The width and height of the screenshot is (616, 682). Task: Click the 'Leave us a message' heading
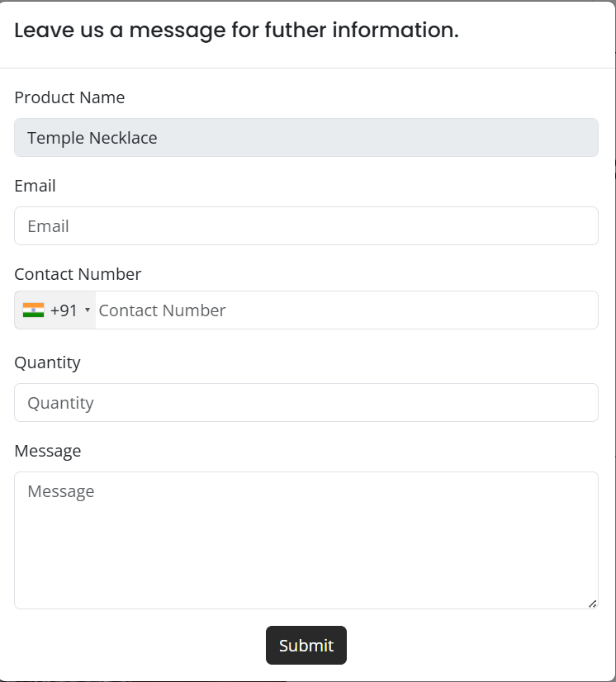[235, 31]
